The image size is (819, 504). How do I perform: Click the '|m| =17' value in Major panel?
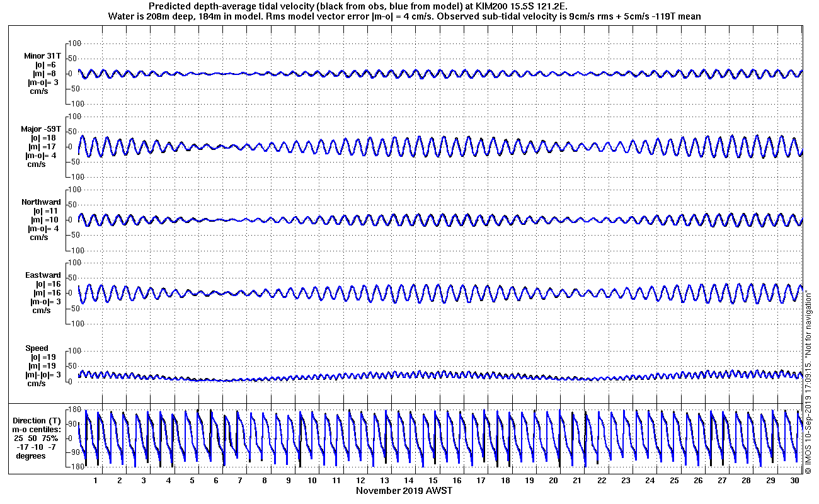tap(43, 147)
